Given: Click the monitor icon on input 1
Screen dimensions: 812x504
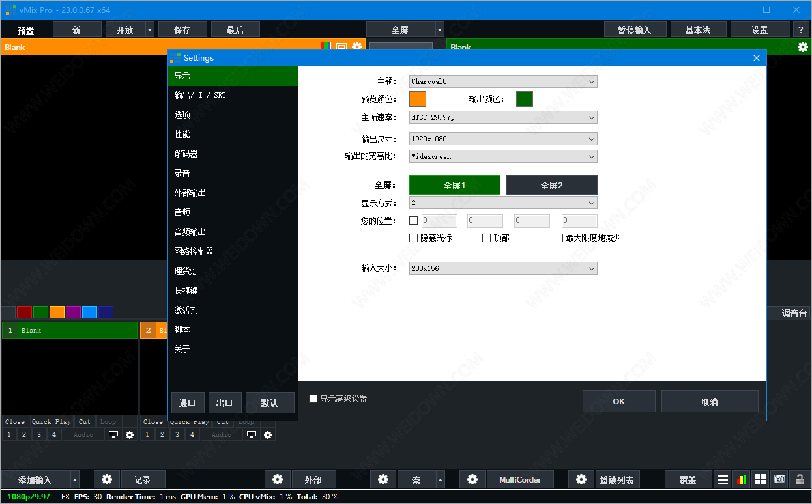Looking at the screenshot, I should click(x=113, y=434).
